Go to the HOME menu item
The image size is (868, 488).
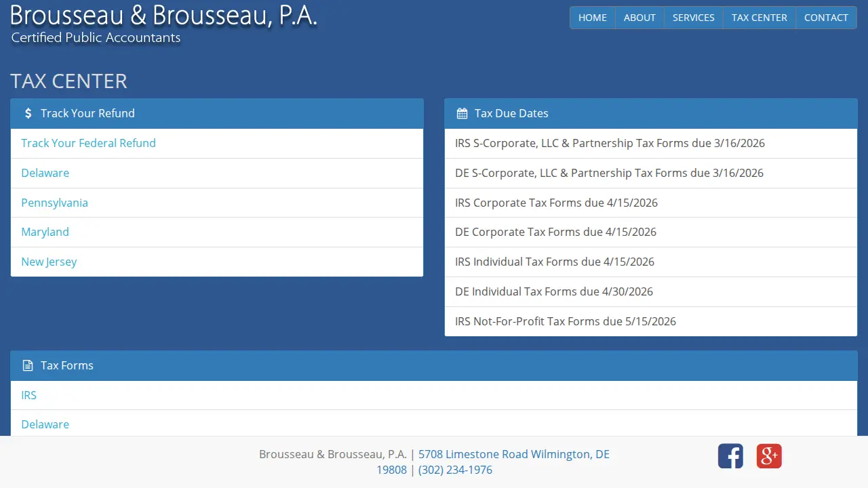593,18
